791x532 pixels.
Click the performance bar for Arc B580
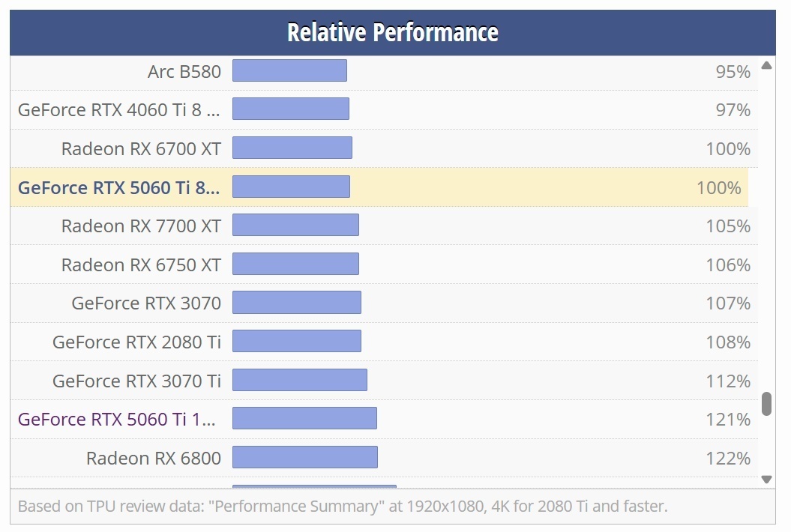click(289, 70)
